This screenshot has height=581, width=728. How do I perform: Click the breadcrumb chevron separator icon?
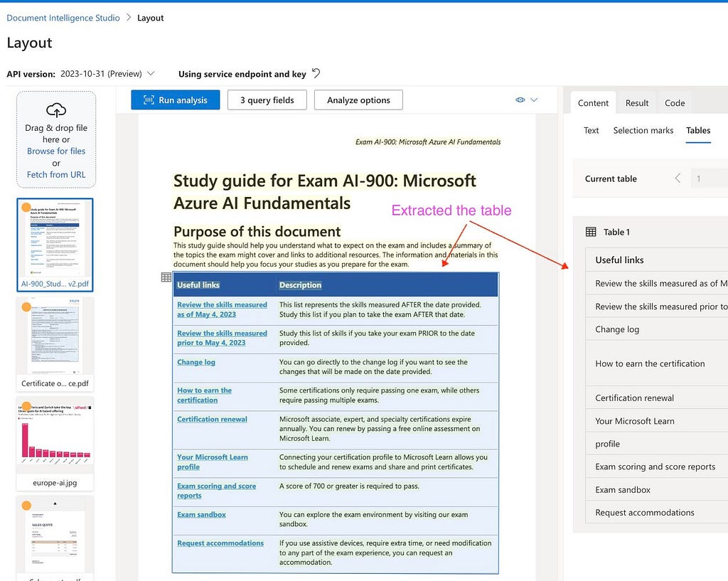(x=129, y=18)
